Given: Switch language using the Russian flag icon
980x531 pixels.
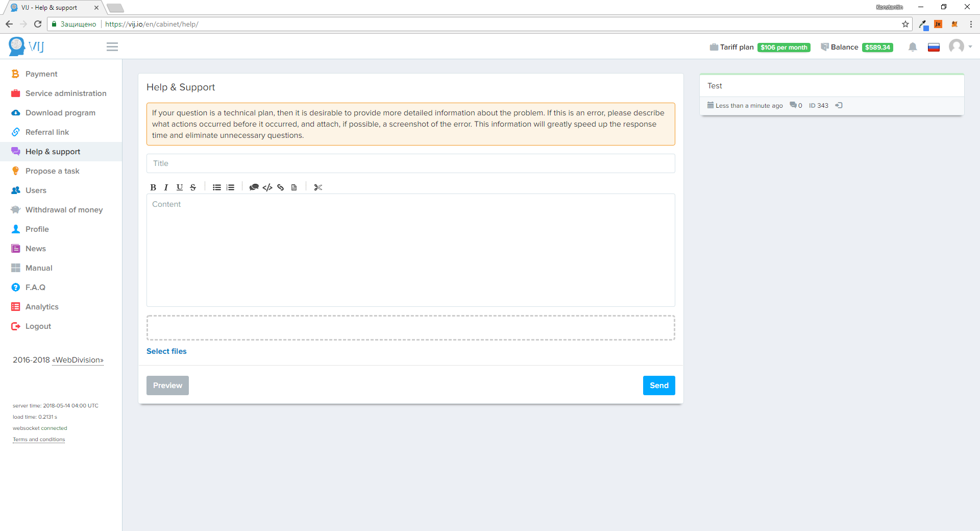Looking at the screenshot, I should click(x=934, y=47).
